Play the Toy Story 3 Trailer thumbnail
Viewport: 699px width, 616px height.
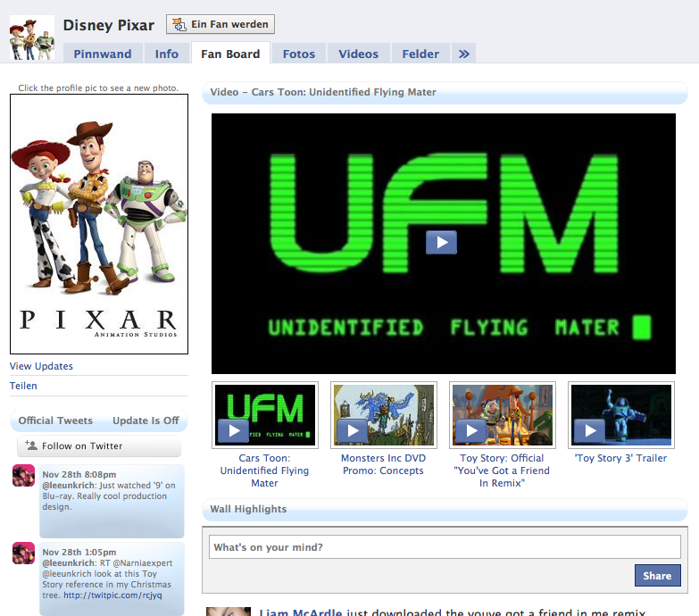591,431
